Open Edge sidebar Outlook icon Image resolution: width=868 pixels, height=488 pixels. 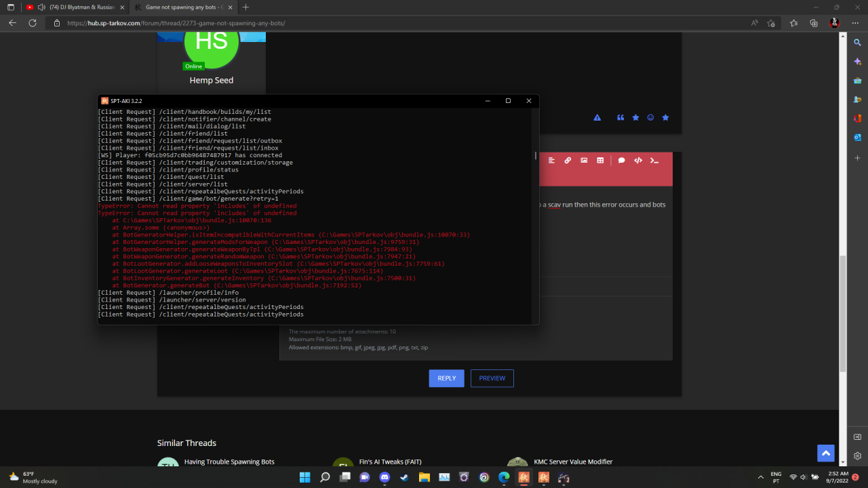857,138
